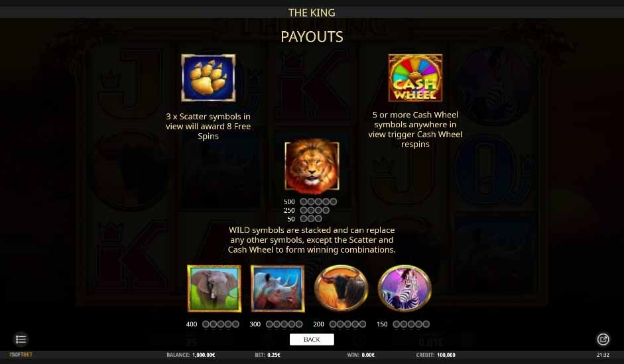Click the elephant 400 payout circles
The image size is (624, 364).
[220, 324]
